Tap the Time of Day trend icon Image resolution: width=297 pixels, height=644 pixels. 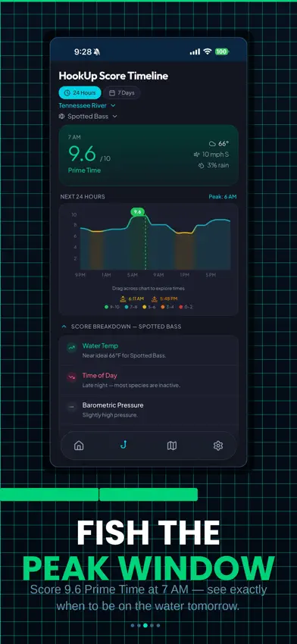coord(72,377)
